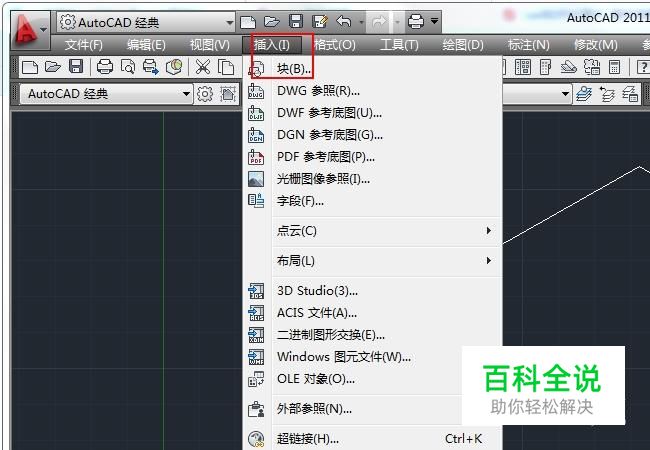Screen dimensions: 650x450
Task: Choose Windows 图元文件(W)... menu entry
Action: pyautogui.click(x=374, y=357)
